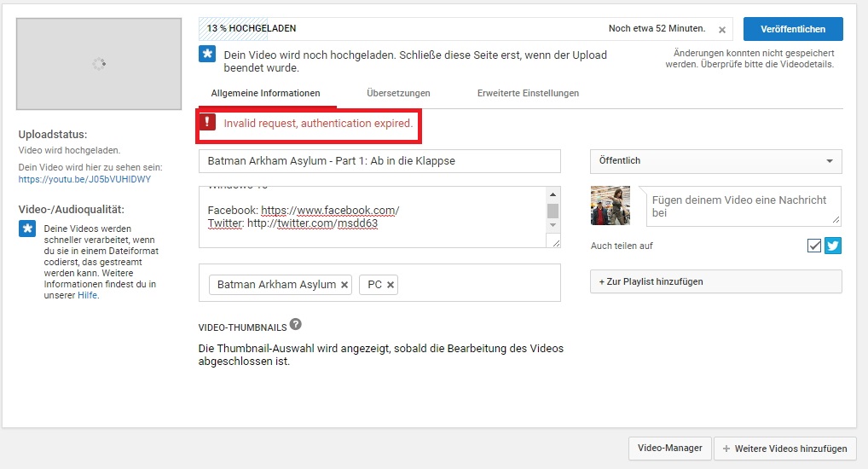The width and height of the screenshot is (868, 469).
Task: Click the Twitter bird share icon
Action: [833, 246]
